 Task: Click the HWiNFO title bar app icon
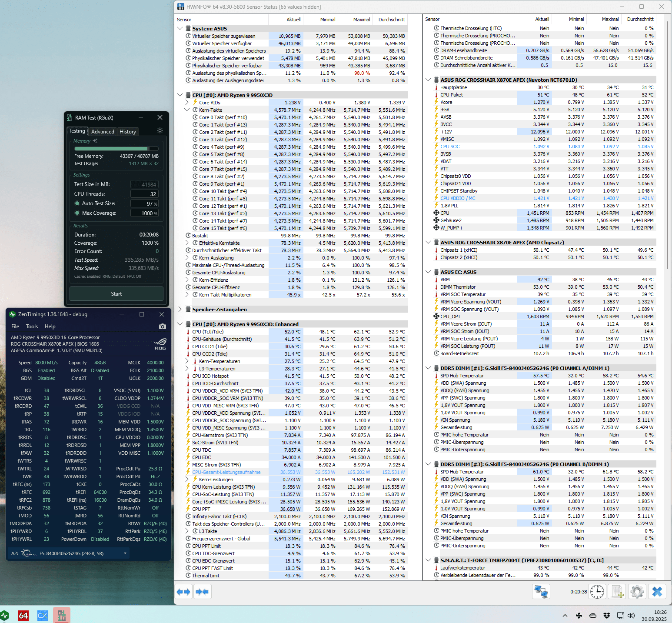[x=181, y=7]
